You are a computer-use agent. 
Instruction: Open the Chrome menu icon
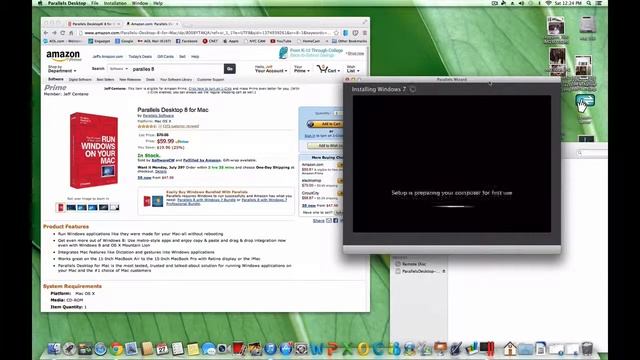coord(364,33)
